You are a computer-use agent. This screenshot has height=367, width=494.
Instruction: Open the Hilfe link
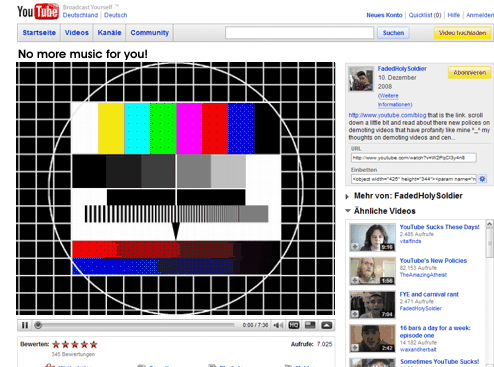453,15
